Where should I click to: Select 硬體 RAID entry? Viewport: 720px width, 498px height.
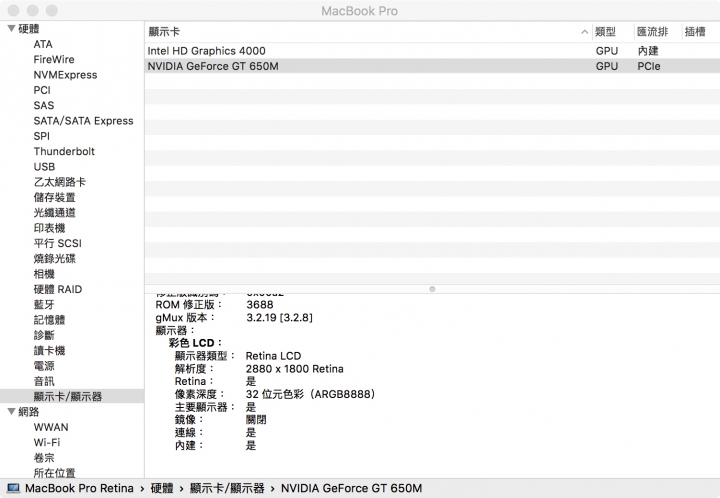tap(57, 289)
